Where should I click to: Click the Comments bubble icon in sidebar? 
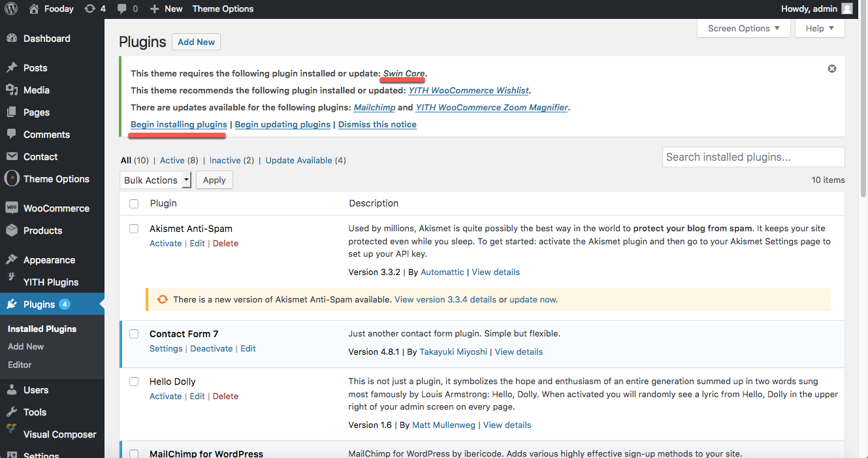pos(12,135)
